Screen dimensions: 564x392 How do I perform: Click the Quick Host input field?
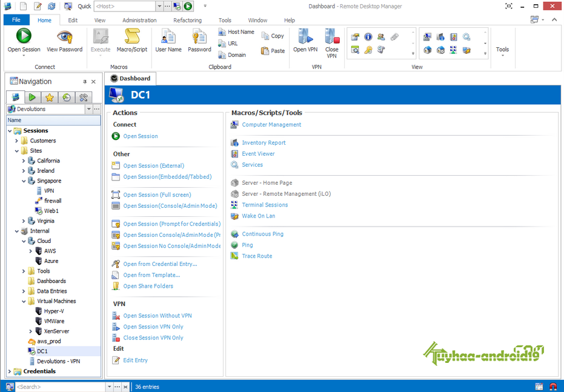pos(125,6)
